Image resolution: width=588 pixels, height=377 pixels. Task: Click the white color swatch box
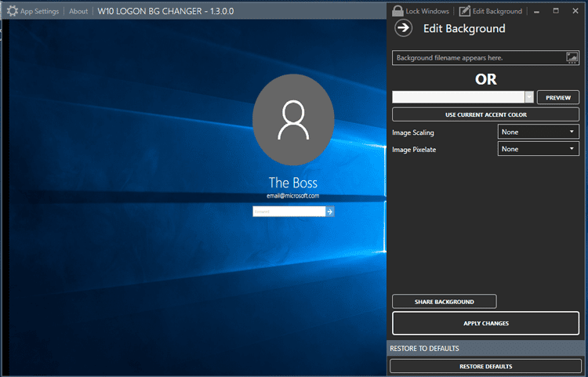tap(459, 97)
